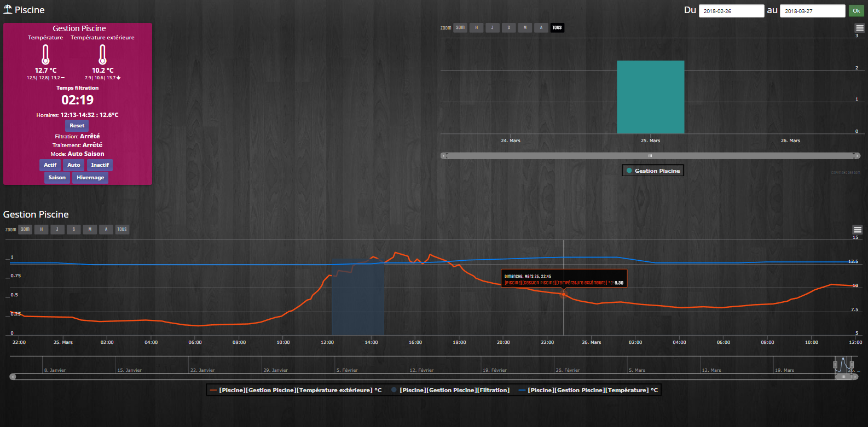Click right arrow of bottom navigator scrollbar
This screenshot has height=427, width=868.
click(855, 377)
